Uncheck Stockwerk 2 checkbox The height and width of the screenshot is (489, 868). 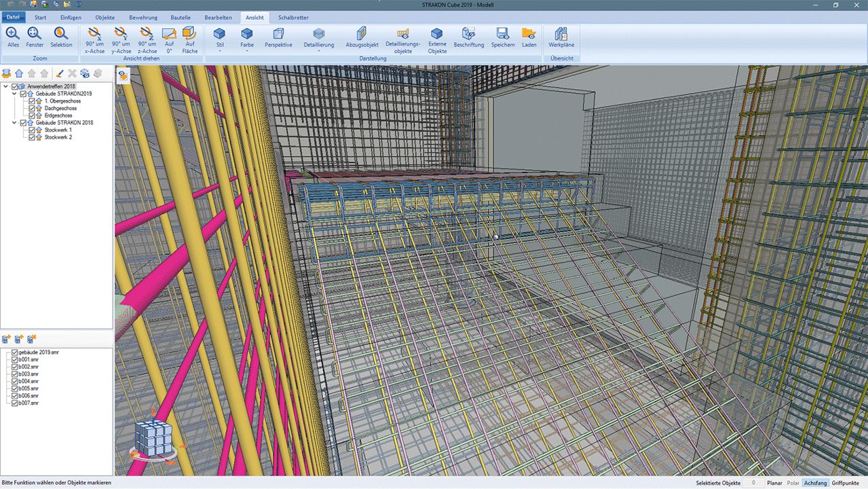32,137
